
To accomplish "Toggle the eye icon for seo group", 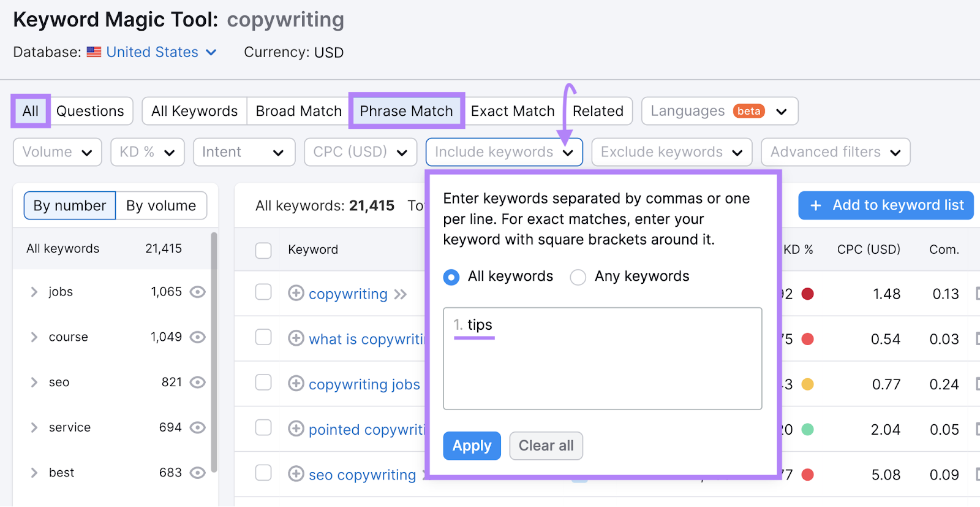I will (x=197, y=383).
